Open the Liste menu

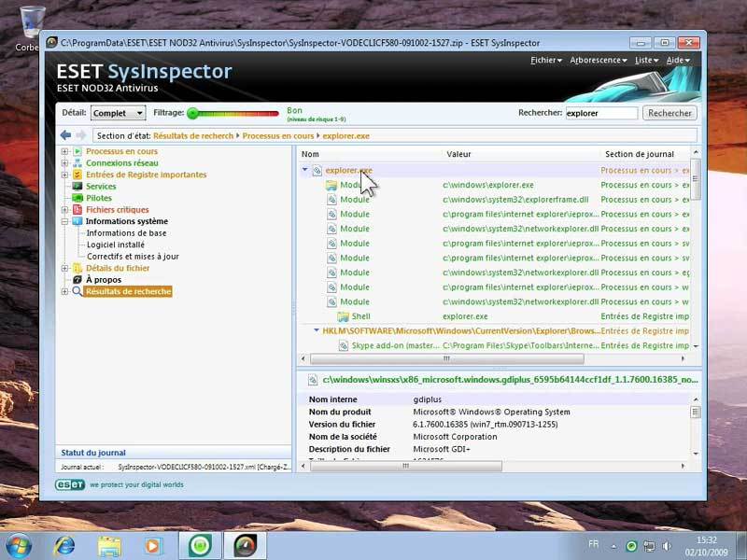pyautogui.click(x=646, y=61)
